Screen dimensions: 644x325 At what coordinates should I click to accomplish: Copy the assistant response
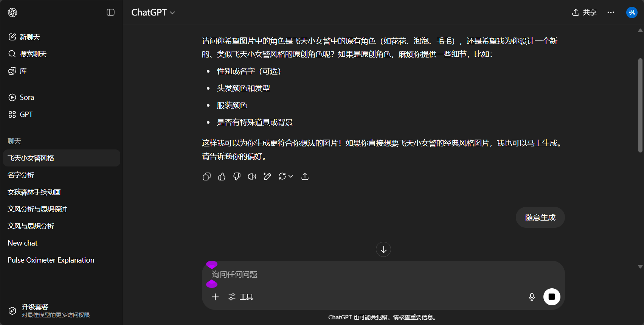[x=206, y=176]
